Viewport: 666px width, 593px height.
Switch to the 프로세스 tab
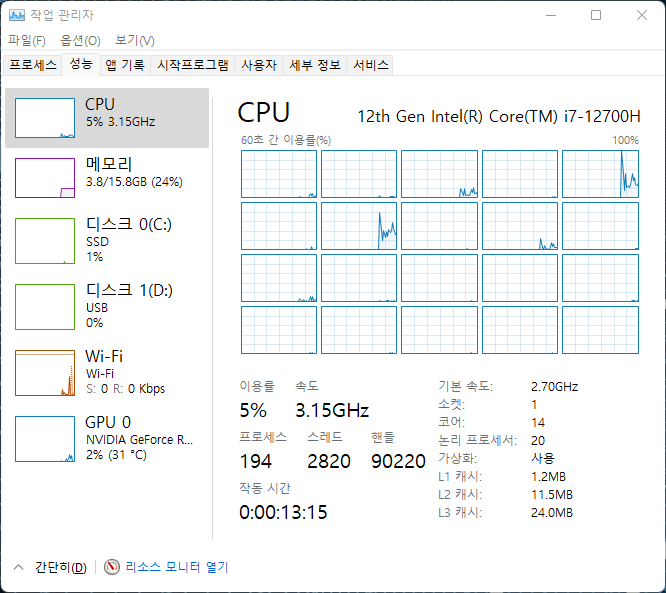click(x=33, y=65)
